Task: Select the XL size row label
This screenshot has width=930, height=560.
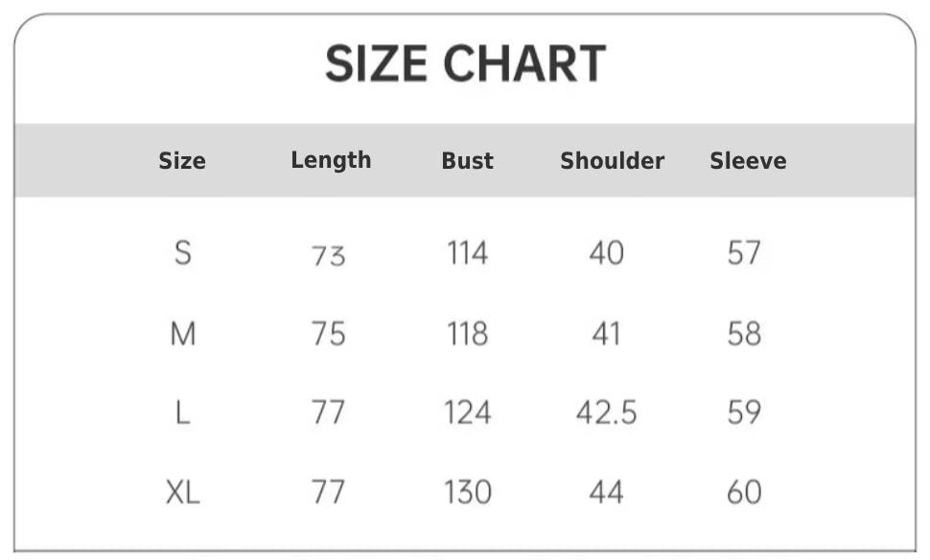Action: (182, 493)
